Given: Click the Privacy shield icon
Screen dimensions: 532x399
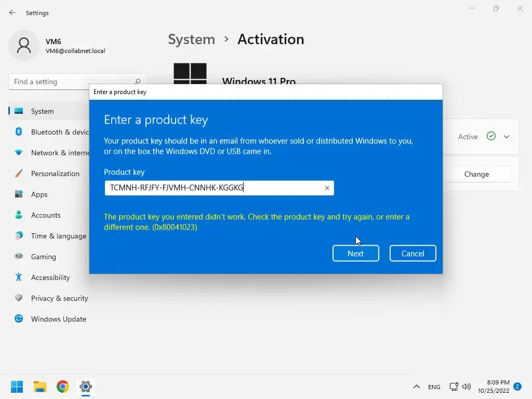Looking at the screenshot, I should pyautogui.click(x=19, y=298).
